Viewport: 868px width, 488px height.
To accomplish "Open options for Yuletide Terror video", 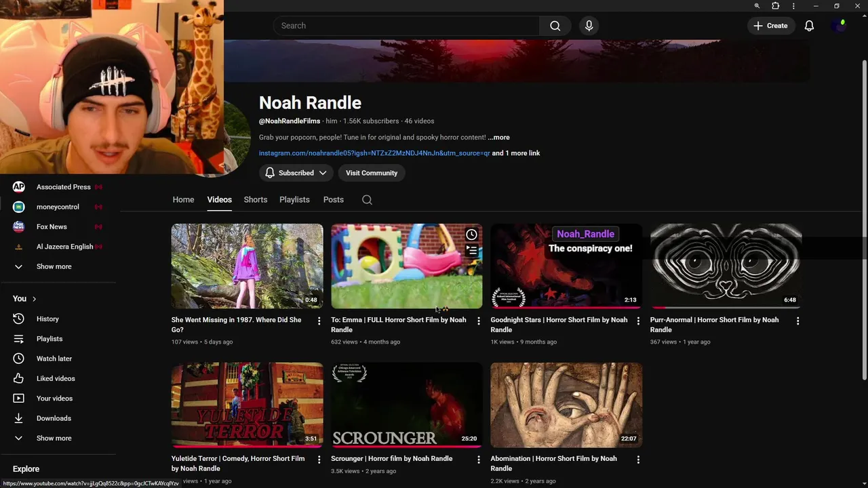I will tap(319, 460).
